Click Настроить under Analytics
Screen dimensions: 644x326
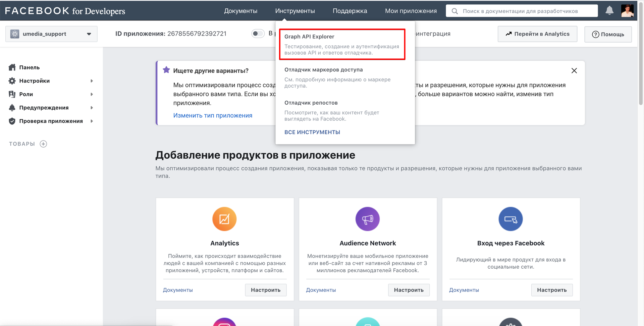point(266,290)
